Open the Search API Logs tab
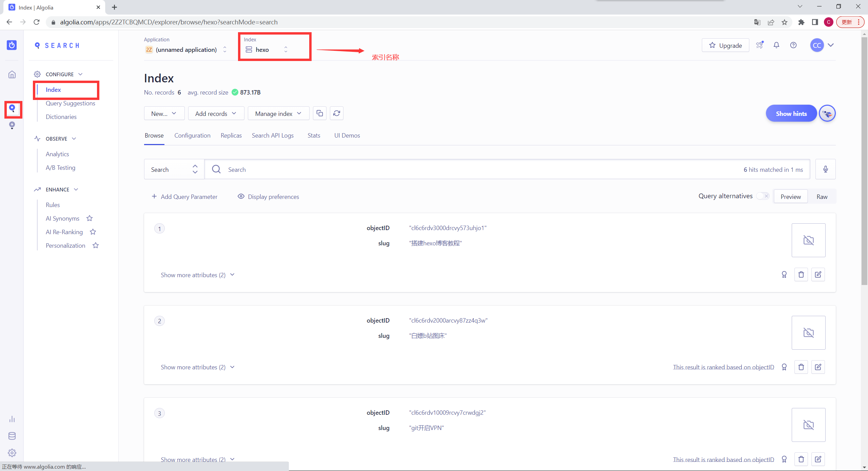 coord(273,135)
